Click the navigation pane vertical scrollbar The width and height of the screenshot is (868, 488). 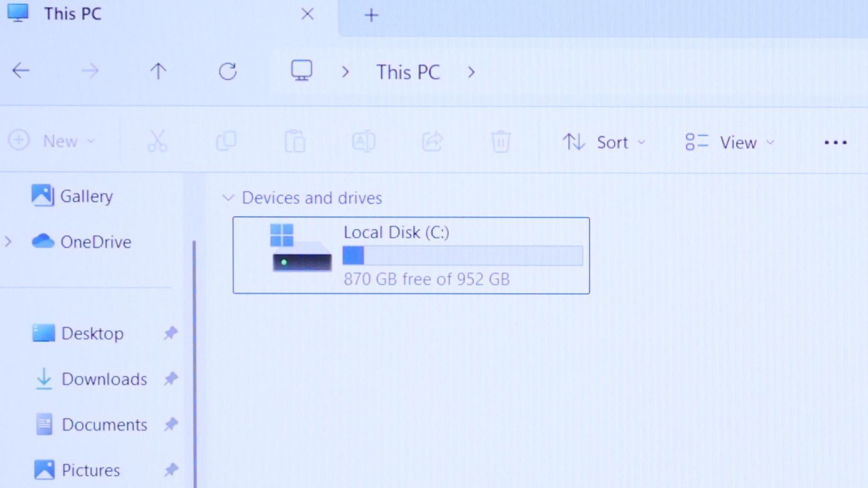[x=194, y=363]
